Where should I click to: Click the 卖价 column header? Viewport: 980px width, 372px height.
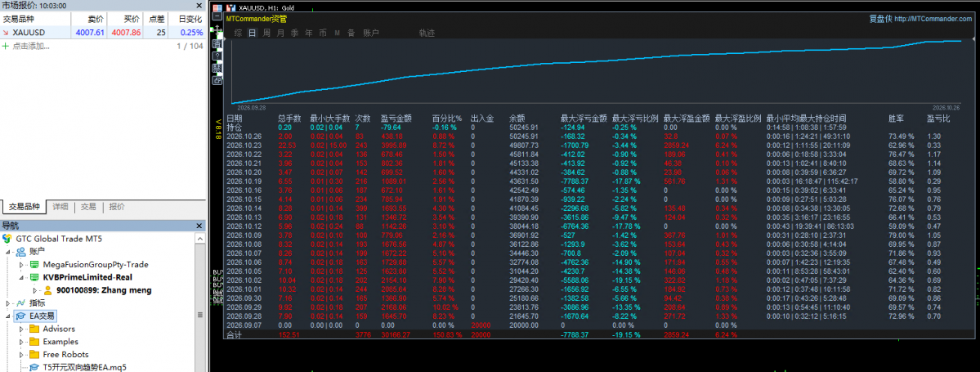89,20
